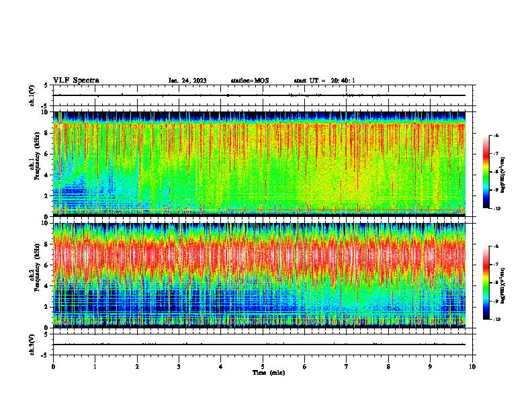Click the ch.2 spectrogram color scale bar
Screen dimensions: 532x411
point(486,283)
